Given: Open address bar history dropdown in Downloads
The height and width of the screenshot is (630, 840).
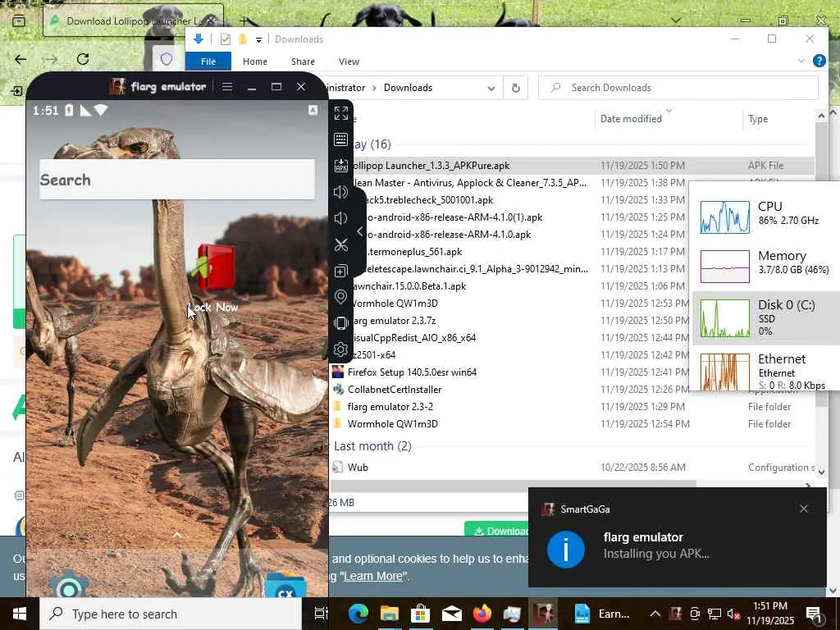Looking at the screenshot, I should point(491,88).
